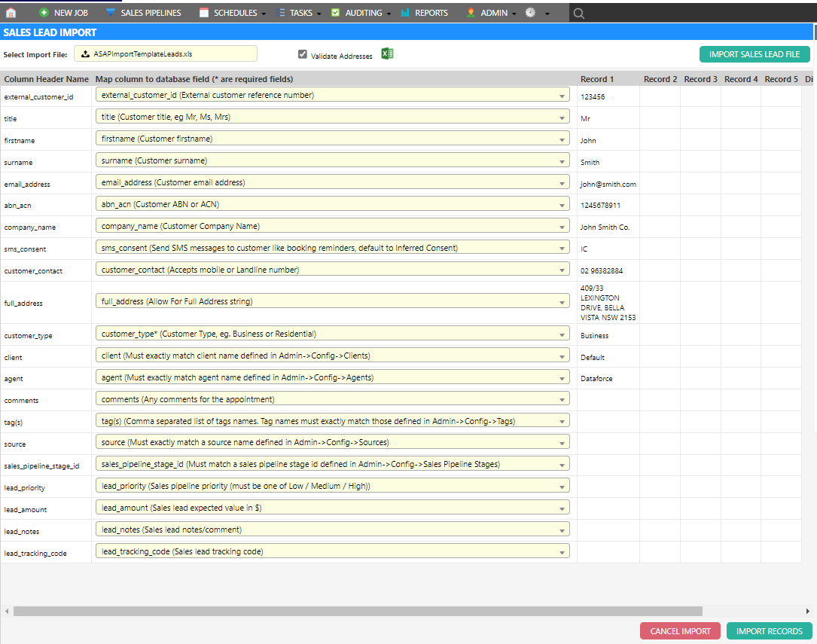Click the Cancel Import button

(x=680, y=631)
